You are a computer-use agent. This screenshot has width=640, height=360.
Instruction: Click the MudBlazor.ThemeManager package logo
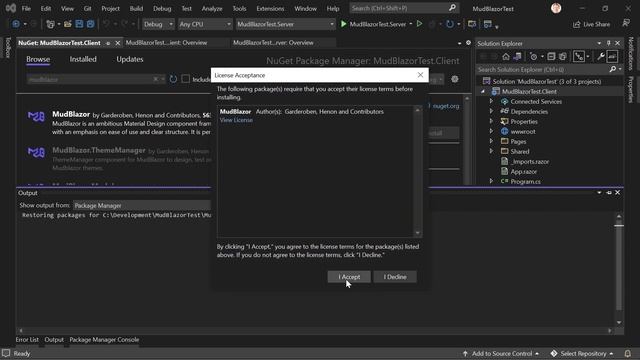click(36, 152)
